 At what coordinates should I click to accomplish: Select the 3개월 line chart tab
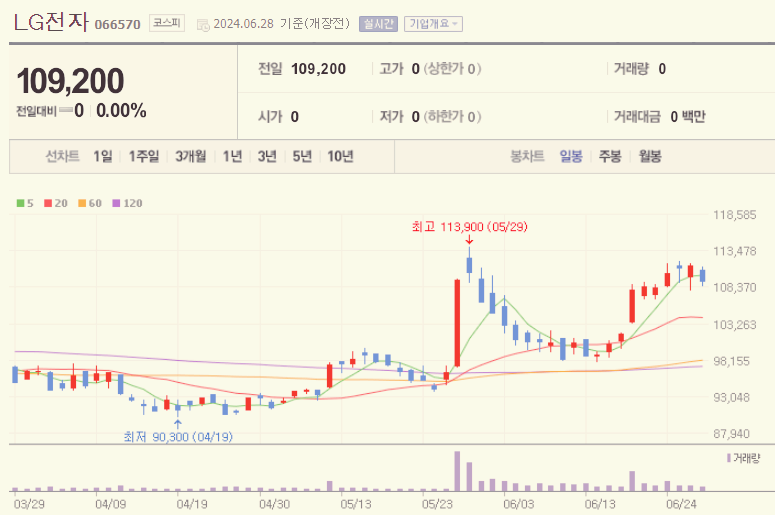point(191,156)
